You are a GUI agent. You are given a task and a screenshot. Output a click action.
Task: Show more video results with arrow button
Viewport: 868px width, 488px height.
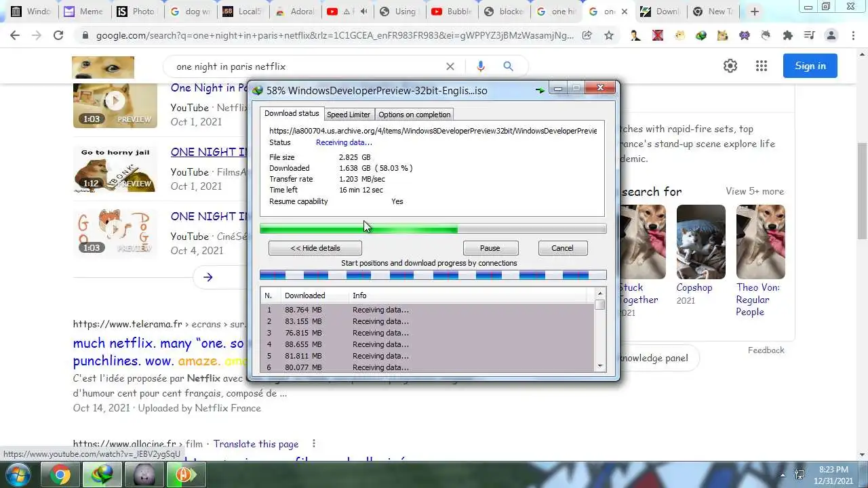click(208, 277)
